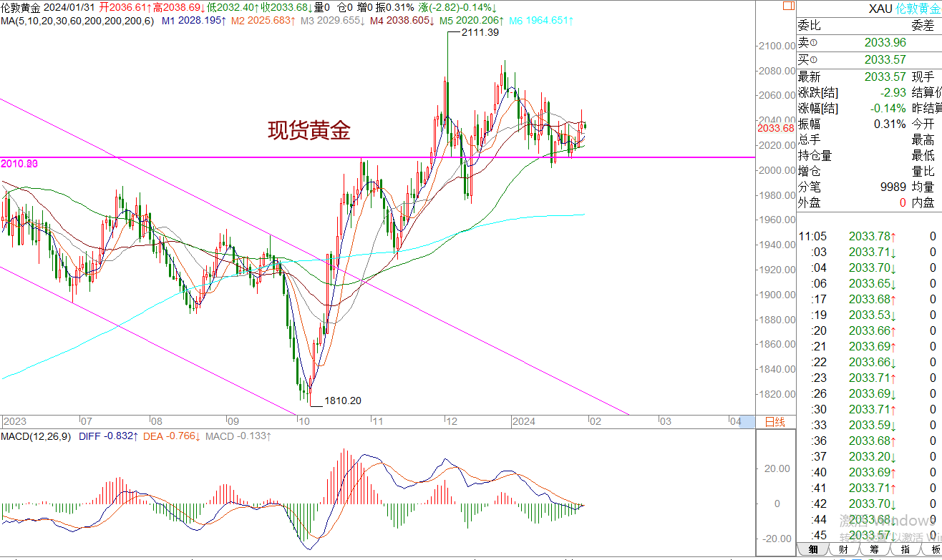Click the 持仓量 label
Viewport: 942px width, 560px height.
coord(815,155)
